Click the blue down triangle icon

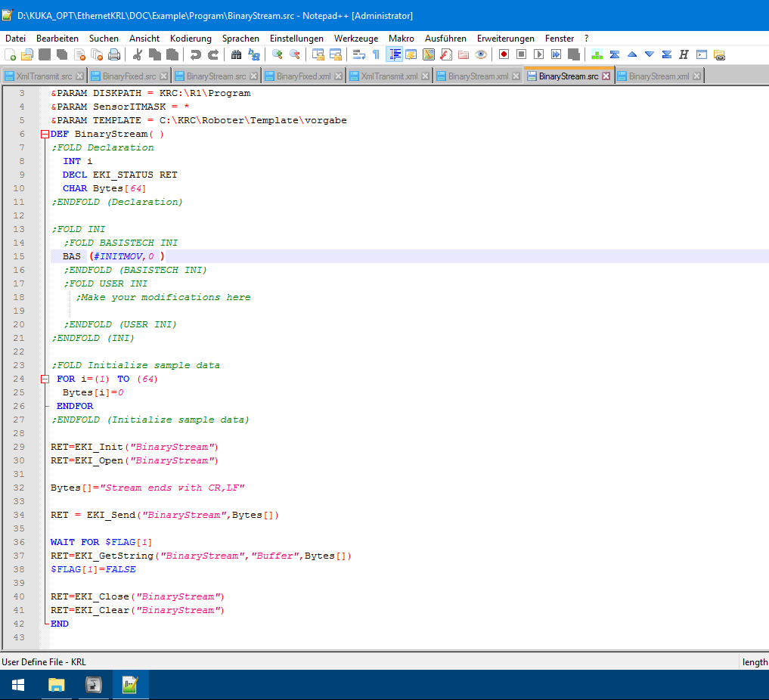650,54
